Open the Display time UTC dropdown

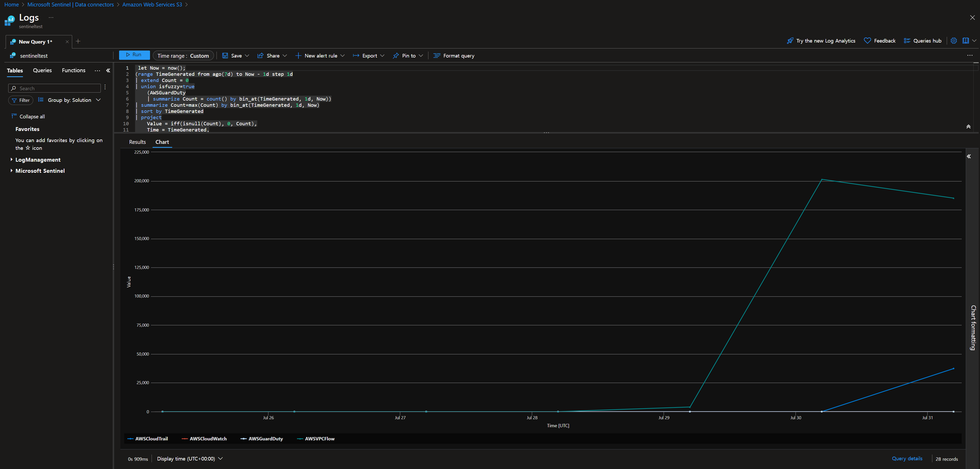pyautogui.click(x=190, y=459)
